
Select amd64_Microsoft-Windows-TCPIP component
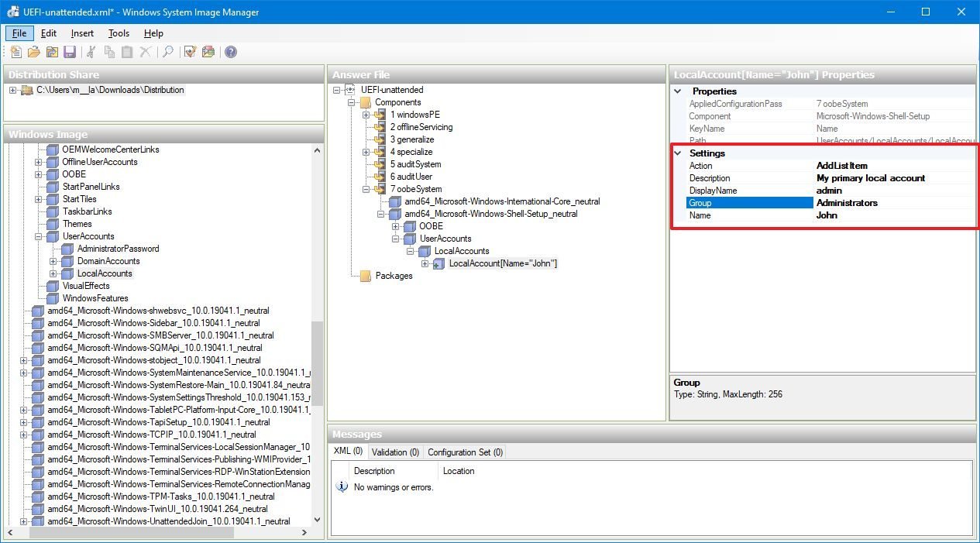[152, 435]
